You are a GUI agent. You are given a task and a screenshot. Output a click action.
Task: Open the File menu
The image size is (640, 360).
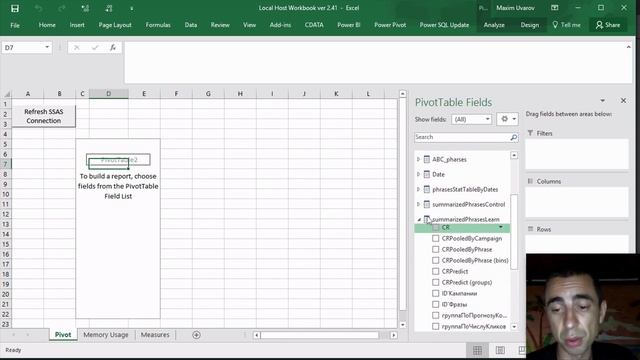pyautogui.click(x=15, y=25)
